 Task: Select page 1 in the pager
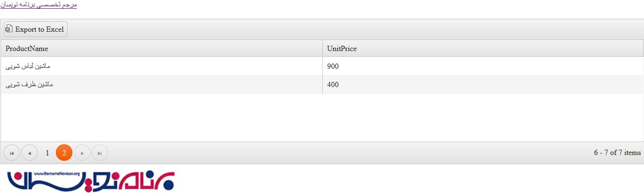47,153
